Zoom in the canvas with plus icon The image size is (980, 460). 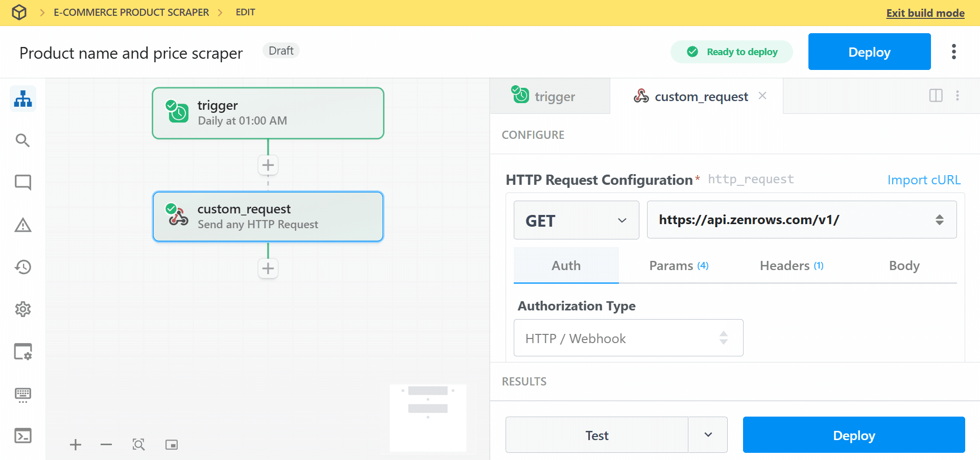click(76, 445)
